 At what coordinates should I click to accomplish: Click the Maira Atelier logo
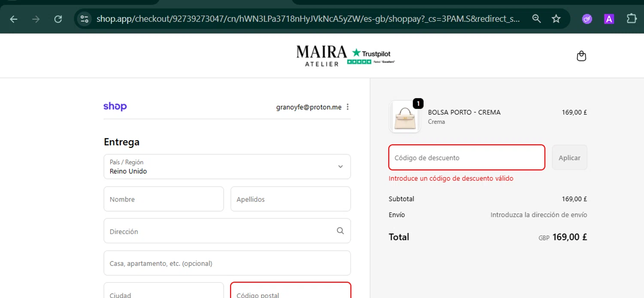pos(322,56)
